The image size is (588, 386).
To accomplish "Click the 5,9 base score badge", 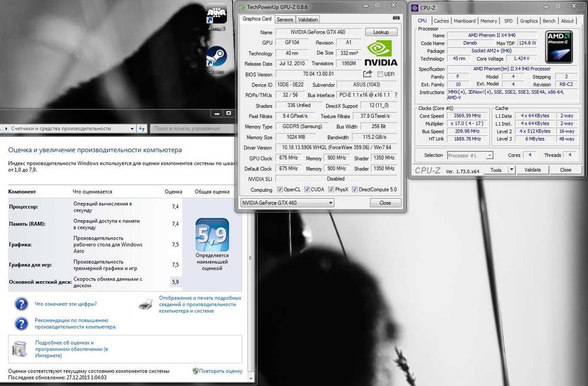I will click(212, 235).
